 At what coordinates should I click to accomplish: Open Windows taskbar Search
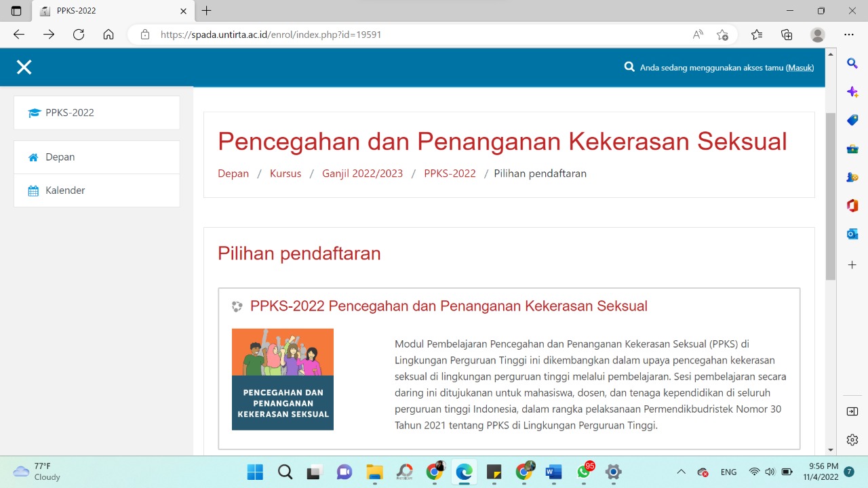click(285, 472)
